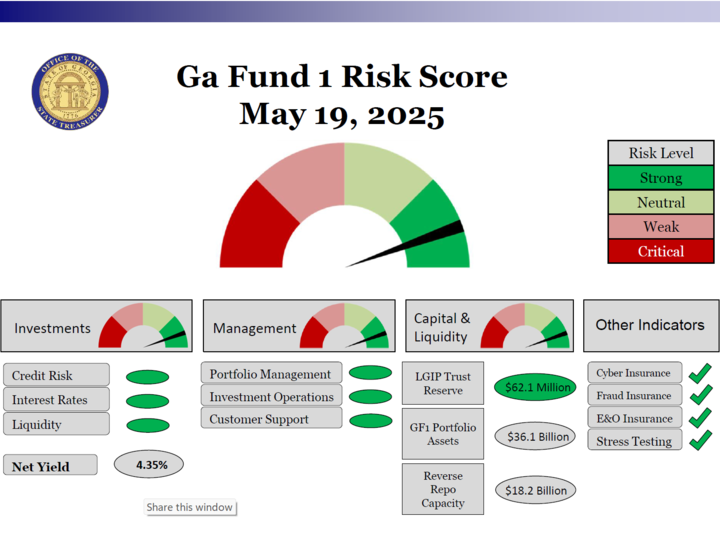Open the Other Indicators section header
The image size is (720, 540).
651,326
